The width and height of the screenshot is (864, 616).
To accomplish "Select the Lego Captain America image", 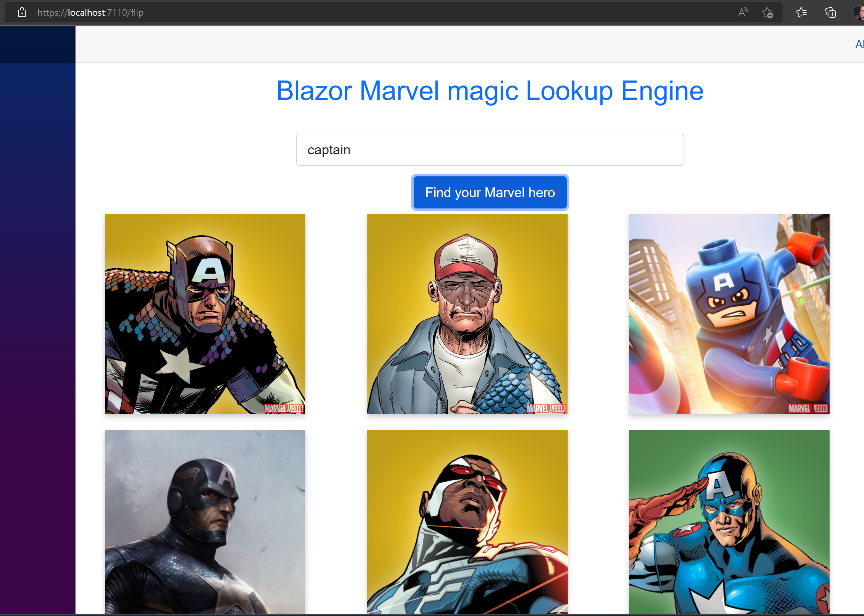I will tap(729, 313).
